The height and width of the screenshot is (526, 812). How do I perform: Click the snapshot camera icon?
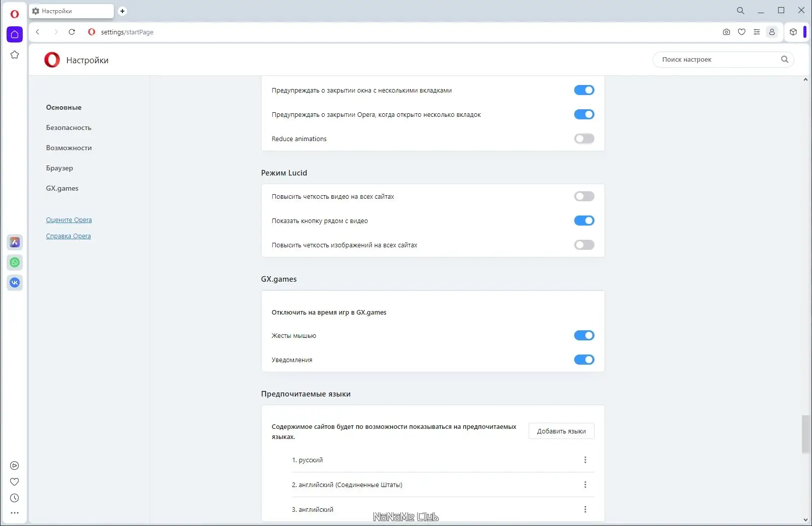pyautogui.click(x=726, y=32)
